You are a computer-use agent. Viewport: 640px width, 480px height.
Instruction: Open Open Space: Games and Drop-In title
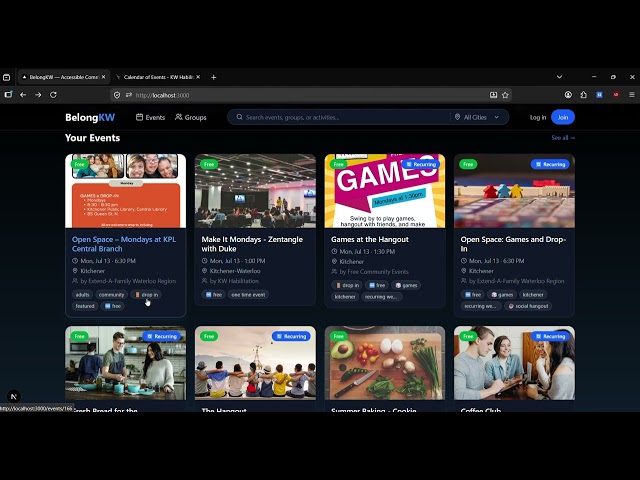coord(513,244)
